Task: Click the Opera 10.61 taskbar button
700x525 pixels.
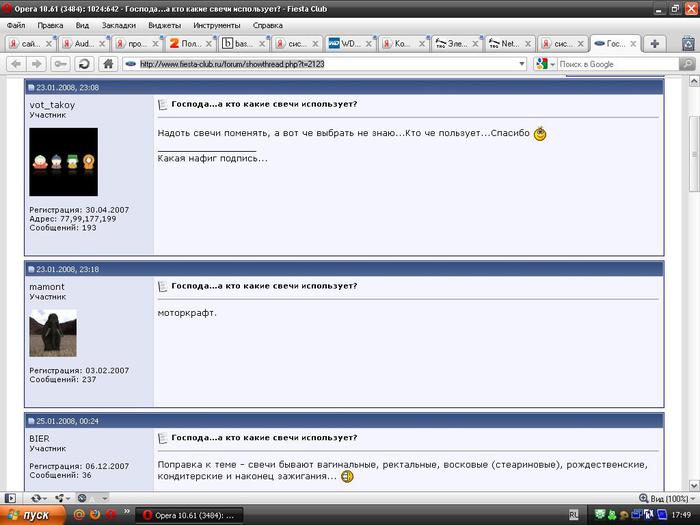Action: point(189,515)
